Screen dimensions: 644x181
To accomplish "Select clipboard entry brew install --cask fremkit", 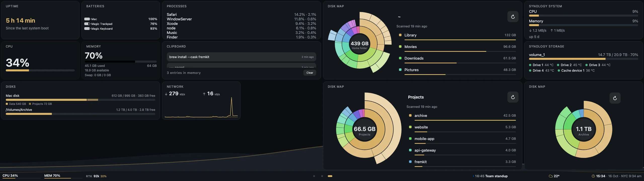I will [x=241, y=57].
